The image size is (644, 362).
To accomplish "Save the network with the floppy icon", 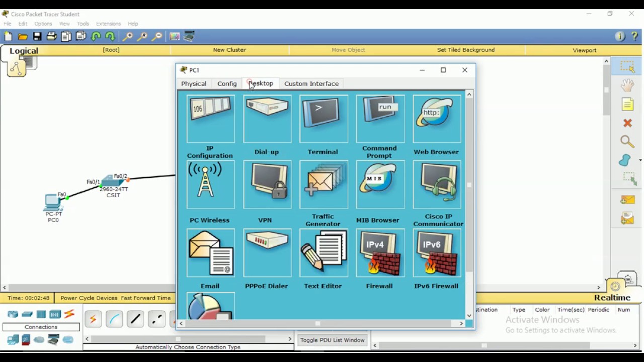I will tap(37, 36).
